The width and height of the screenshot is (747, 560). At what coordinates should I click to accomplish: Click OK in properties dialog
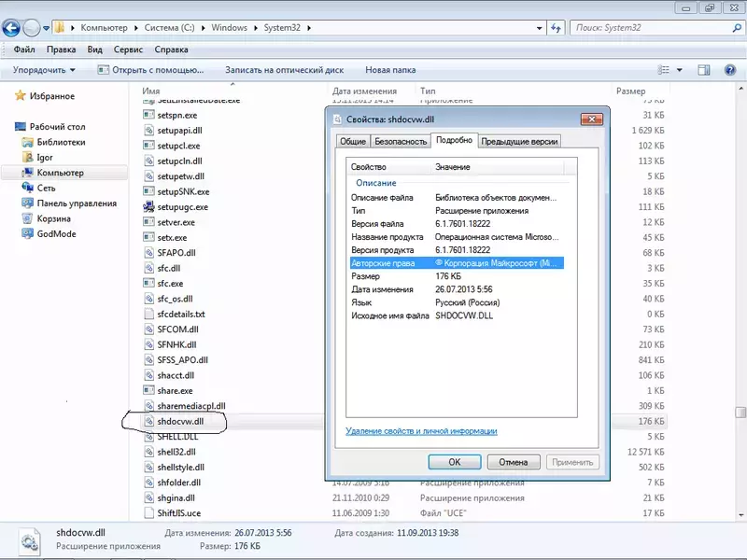[455, 462]
